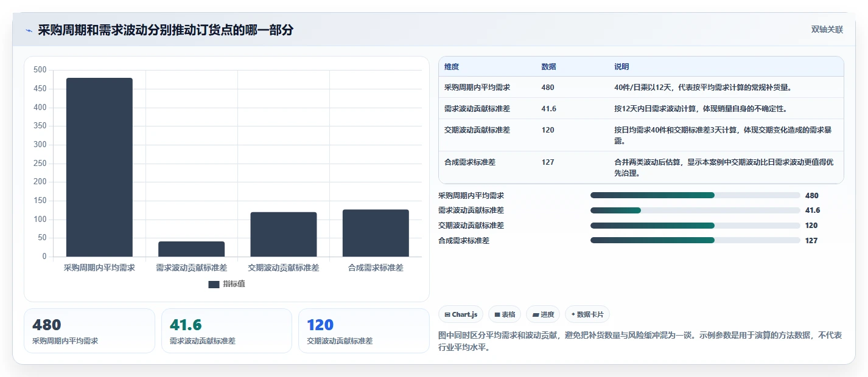Open the 120 交期波动贡献标准差 summary card
This screenshot has width=868, height=377.
[364, 331]
